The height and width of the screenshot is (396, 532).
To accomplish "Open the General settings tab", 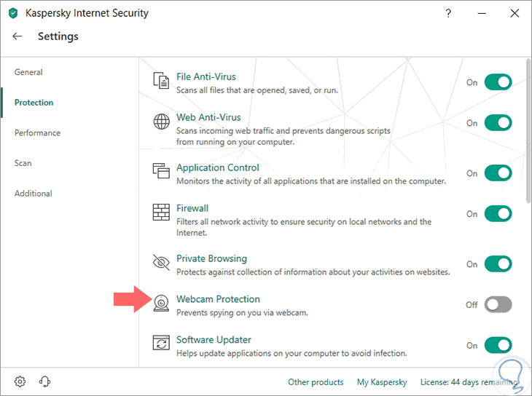I will click(28, 72).
